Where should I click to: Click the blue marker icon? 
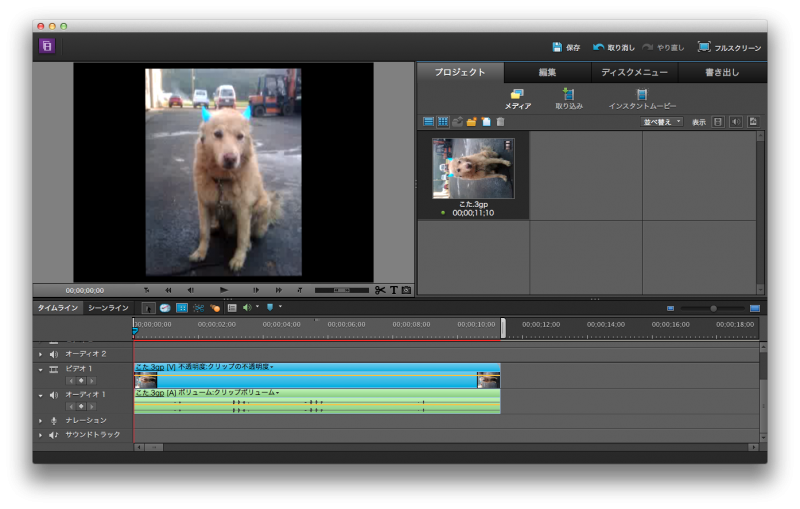coord(270,308)
